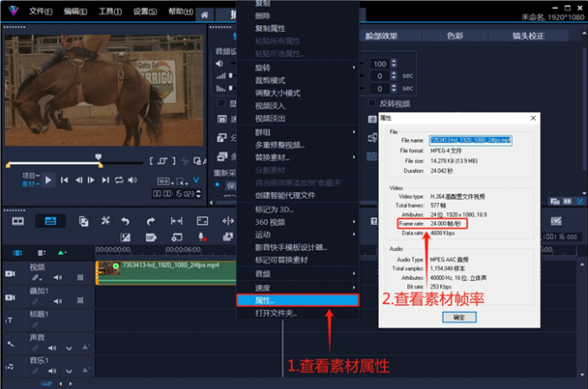The image size is (588, 389).
Task: Click the fit-zoom icon below track headers
Action: 47,383
